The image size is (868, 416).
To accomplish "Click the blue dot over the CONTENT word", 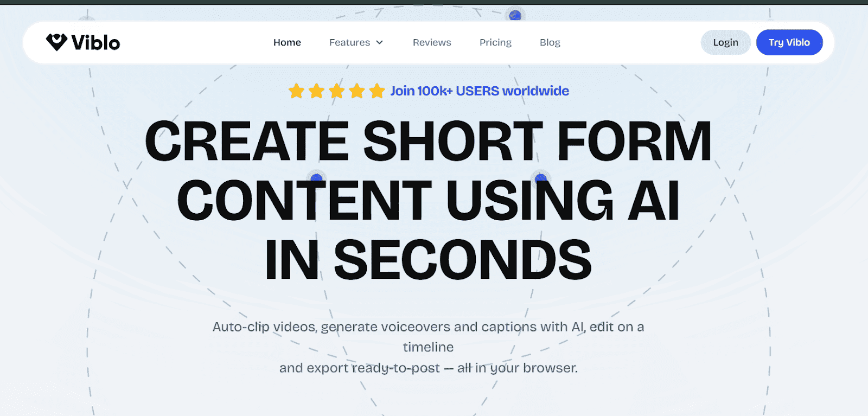I will (316, 178).
